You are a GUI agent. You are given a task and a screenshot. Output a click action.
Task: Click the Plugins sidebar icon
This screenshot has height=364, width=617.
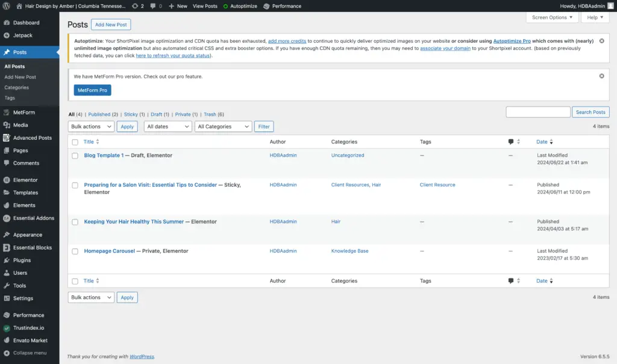(7, 260)
